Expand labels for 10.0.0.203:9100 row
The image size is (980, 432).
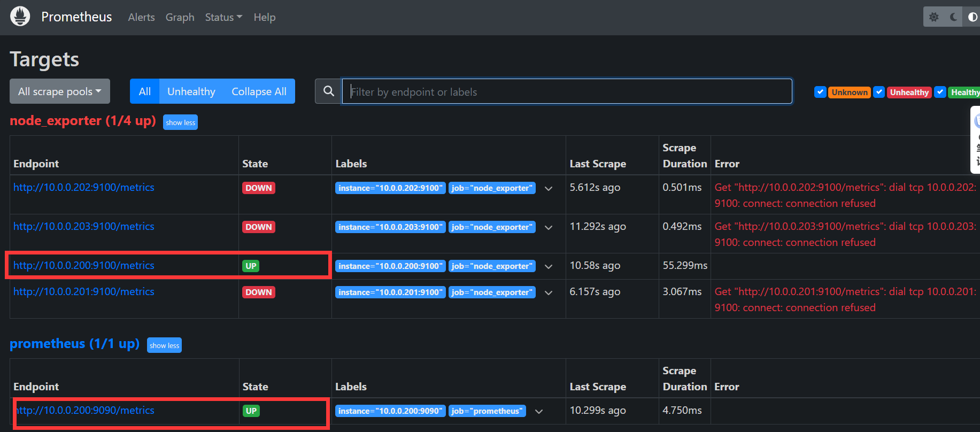click(x=549, y=227)
